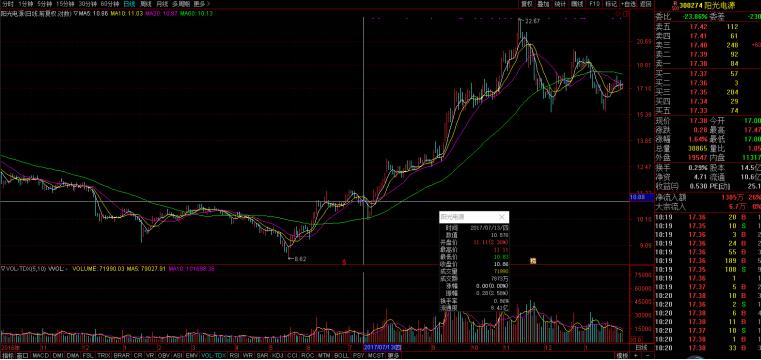Open the 统计 statistics tool
The height and width of the screenshot is (360, 761).
pyautogui.click(x=560, y=3)
